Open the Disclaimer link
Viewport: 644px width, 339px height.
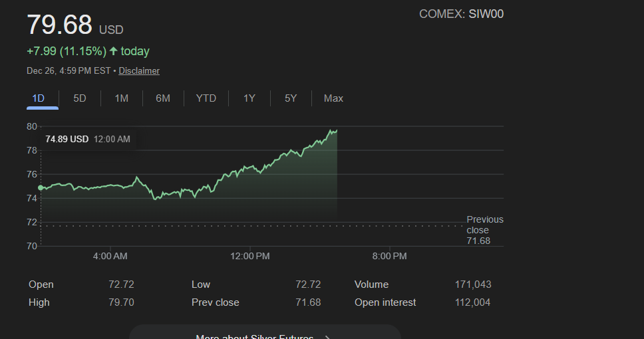(x=139, y=71)
